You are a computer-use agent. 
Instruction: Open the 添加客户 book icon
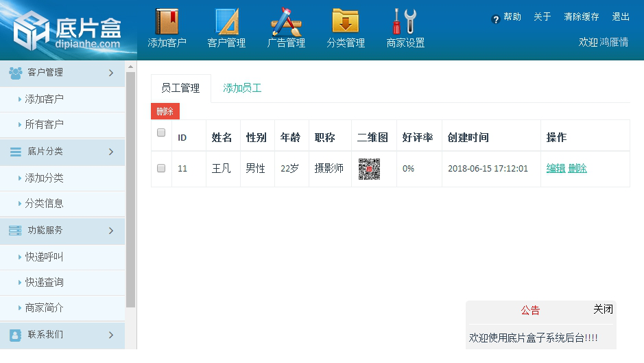(x=167, y=21)
